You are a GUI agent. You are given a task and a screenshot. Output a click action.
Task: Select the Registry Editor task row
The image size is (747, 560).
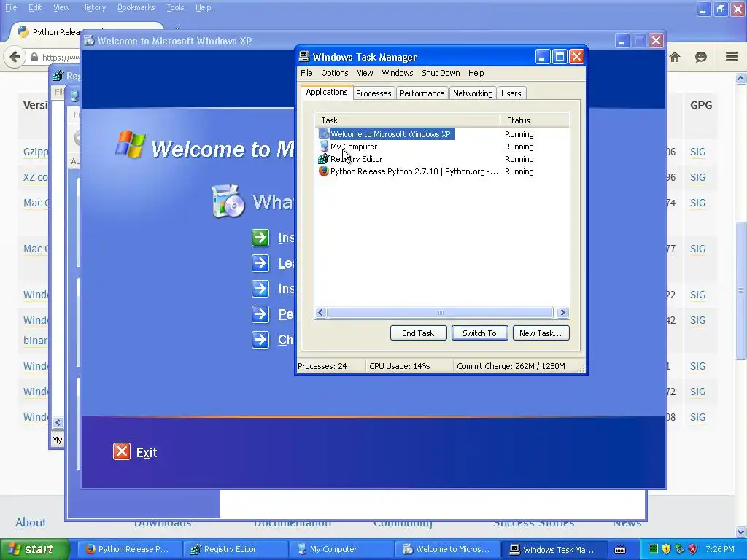[x=356, y=159]
